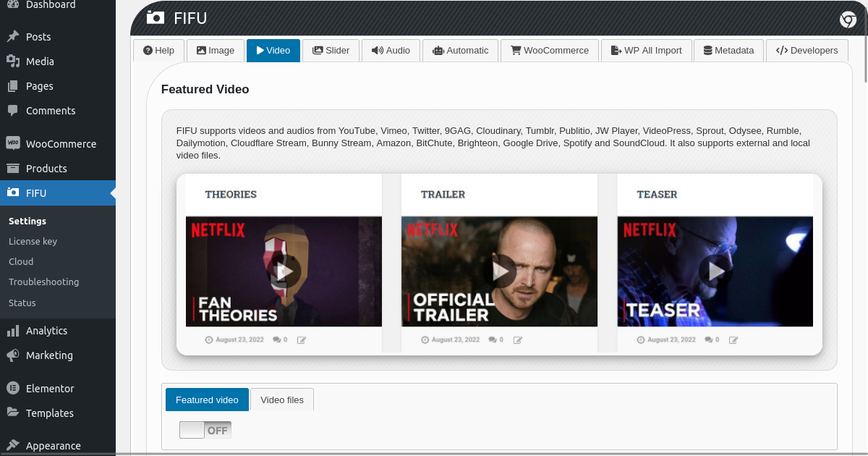Switch to the Video files sub-tab
This screenshot has height=456, width=868.
(x=282, y=400)
